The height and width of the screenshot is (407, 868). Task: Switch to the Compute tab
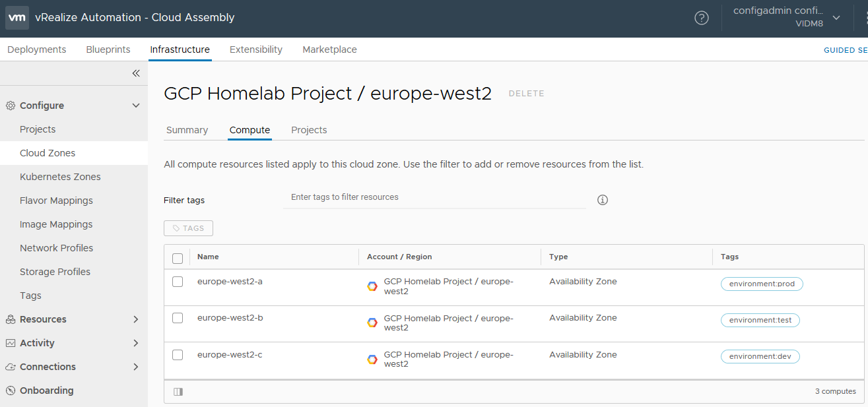(250, 130)
